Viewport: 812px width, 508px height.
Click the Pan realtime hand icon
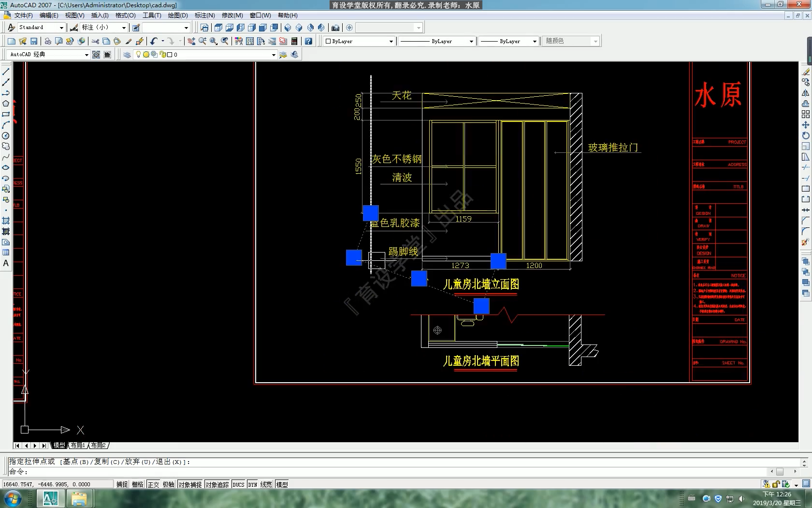coord(191,41)
